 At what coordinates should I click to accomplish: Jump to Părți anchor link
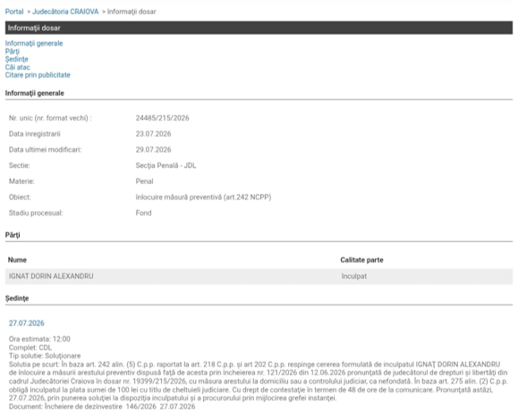pyautogui.click(x=13, y=51)
